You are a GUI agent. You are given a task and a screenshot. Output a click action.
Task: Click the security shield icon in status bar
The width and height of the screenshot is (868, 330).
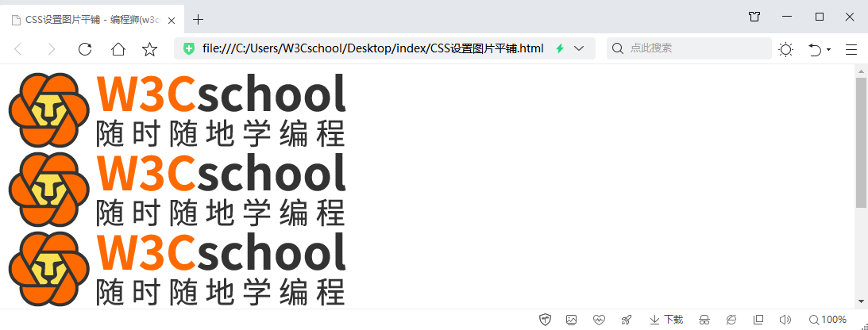click(545, 320)
